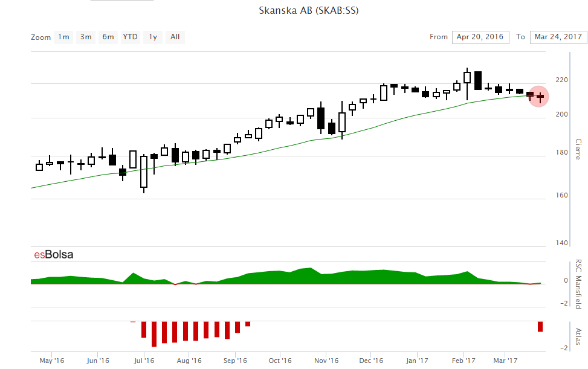Viewport: 588px width, 369px height.
Task: Set chart zoom to 1m
Action: [63, 37]
